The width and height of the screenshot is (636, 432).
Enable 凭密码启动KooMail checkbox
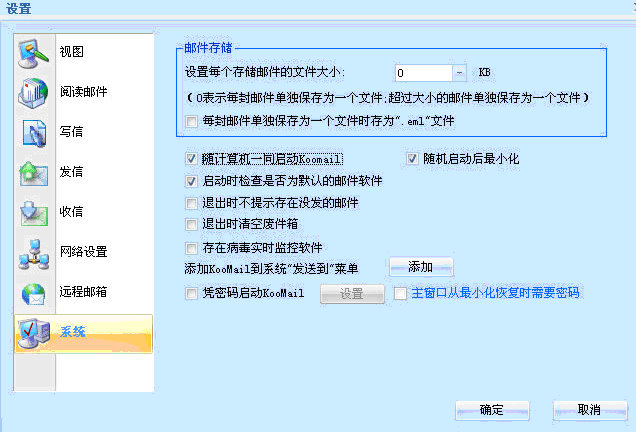point(192,294)
